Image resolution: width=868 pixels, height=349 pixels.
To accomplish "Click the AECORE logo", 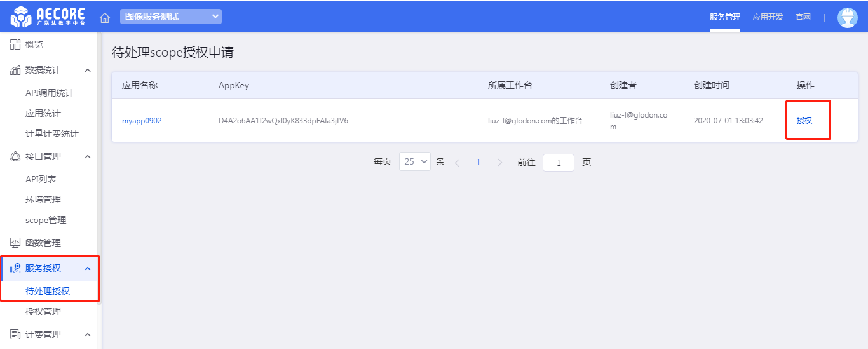I will [x=48, y=17].
